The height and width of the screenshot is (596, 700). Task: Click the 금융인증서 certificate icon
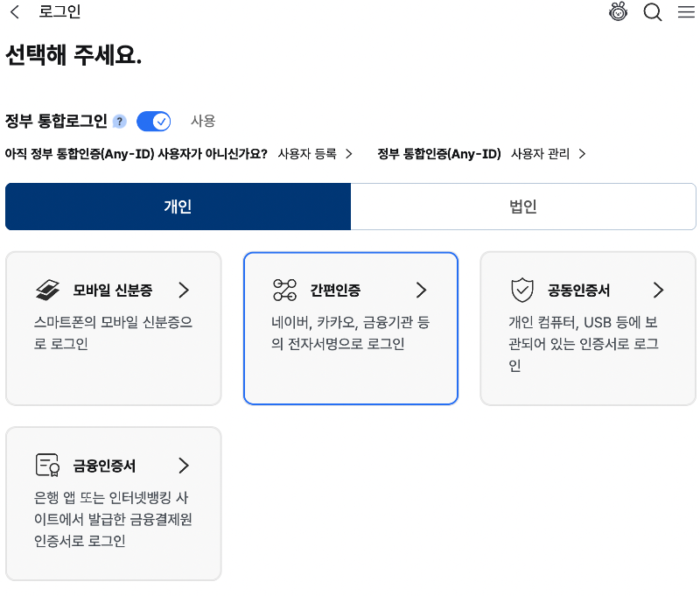47,466
